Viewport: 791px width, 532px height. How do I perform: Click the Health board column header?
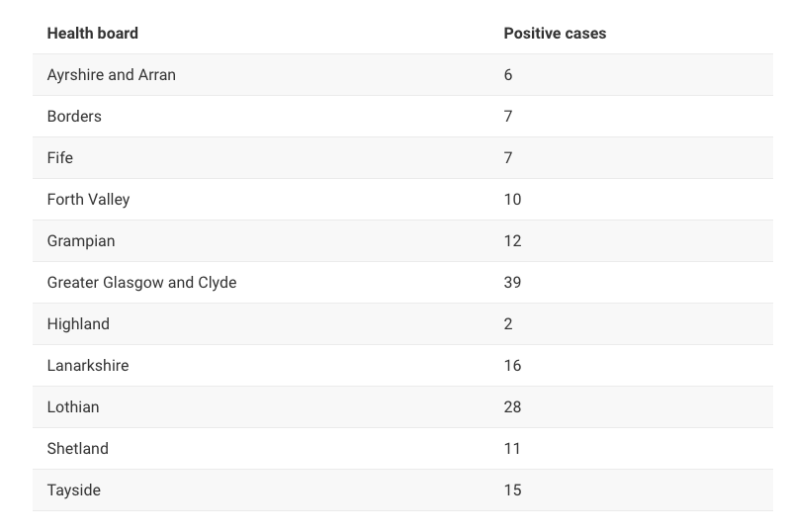(x=92, y=34)
